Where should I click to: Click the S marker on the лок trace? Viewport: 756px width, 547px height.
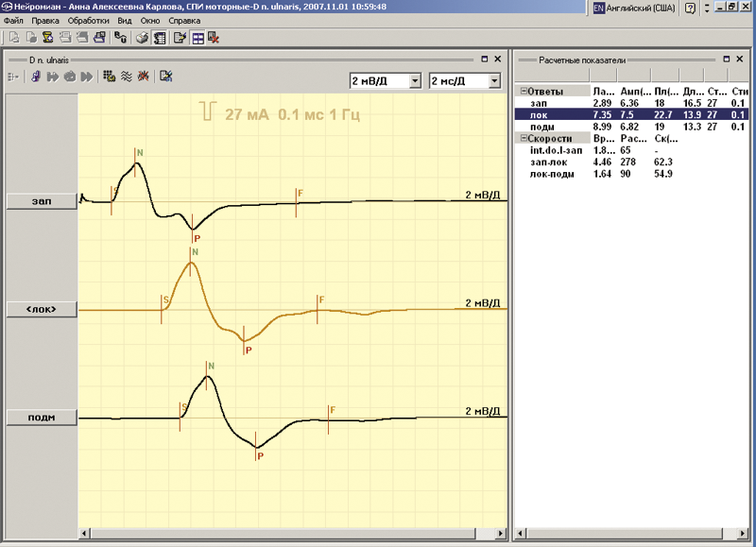coord(166,299)
